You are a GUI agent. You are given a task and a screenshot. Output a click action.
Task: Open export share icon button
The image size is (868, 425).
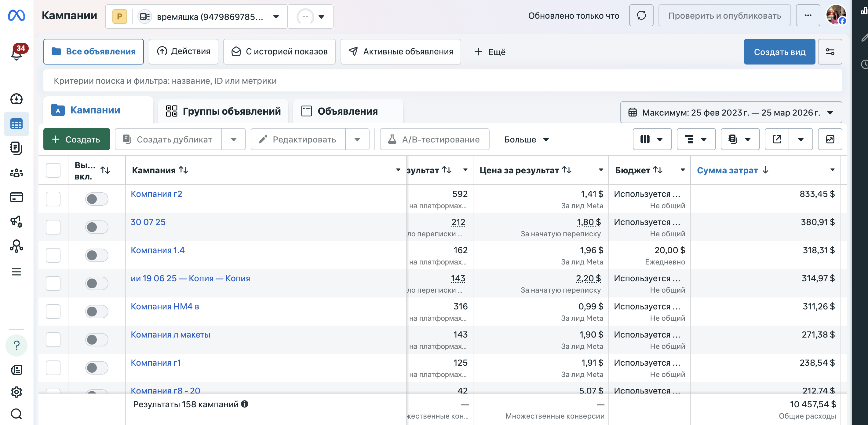click(x=777, y=139)
